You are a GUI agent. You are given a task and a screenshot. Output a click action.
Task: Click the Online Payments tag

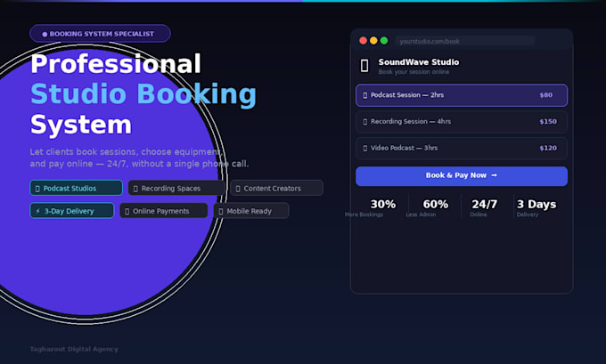point(163,211)
